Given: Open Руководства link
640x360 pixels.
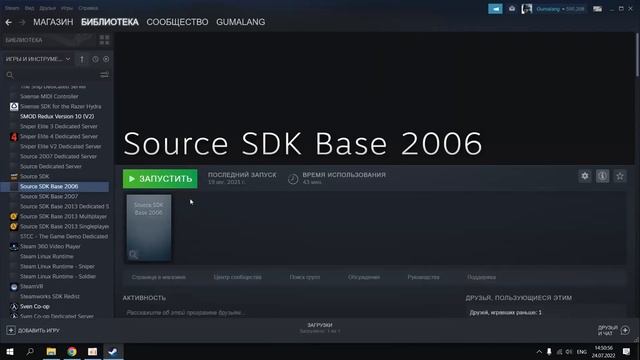Looking at the screenshot, I should tap(423, 277).
